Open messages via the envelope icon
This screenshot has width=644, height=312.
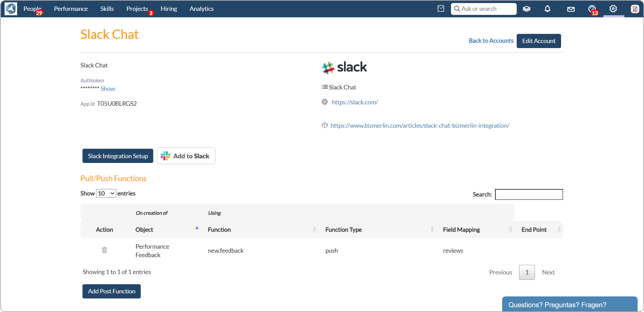tap(571, 9)
